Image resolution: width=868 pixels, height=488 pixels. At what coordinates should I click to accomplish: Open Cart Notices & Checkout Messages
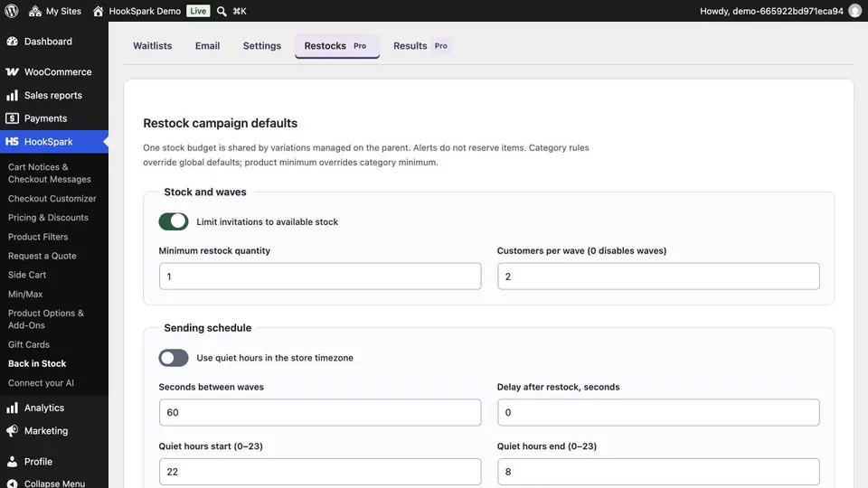tap(49, 174)
